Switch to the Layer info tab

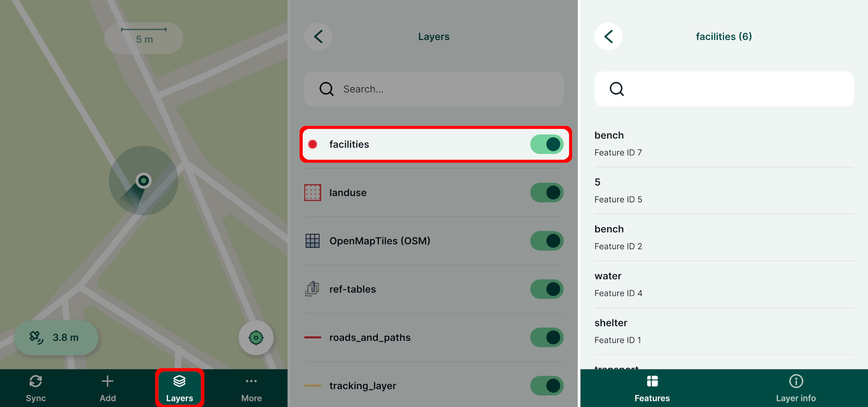click(796, 388)
